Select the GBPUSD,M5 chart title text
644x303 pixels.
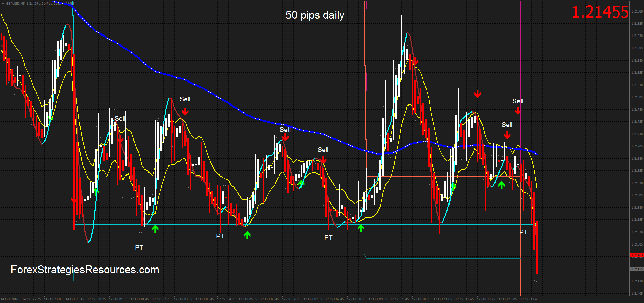(x=15, y=4)
